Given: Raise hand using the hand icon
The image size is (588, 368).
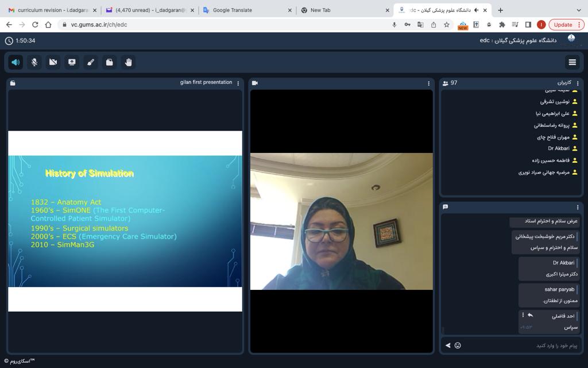Looking at the screenshot, I should [128, 62].
